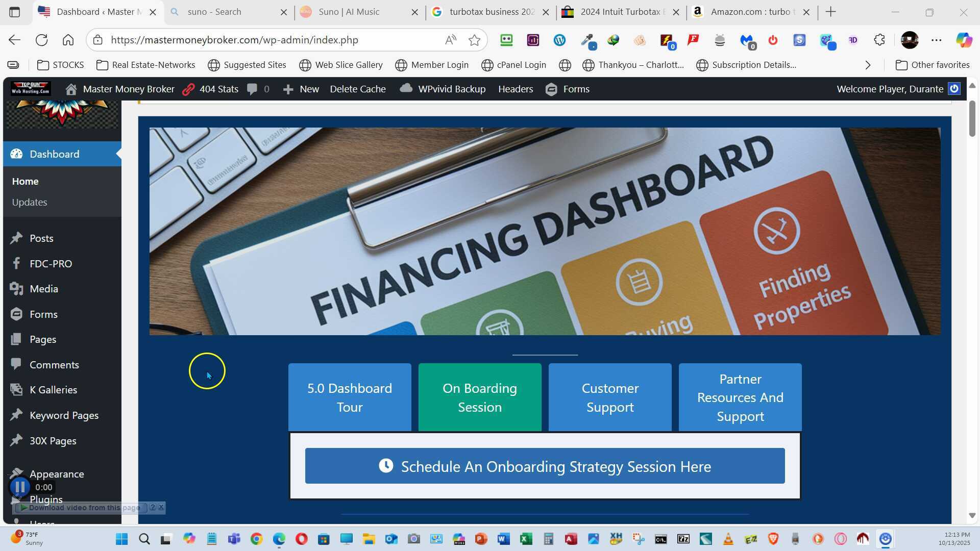Pause the recording playback control

pyautogui.click(x=20, y=487)
